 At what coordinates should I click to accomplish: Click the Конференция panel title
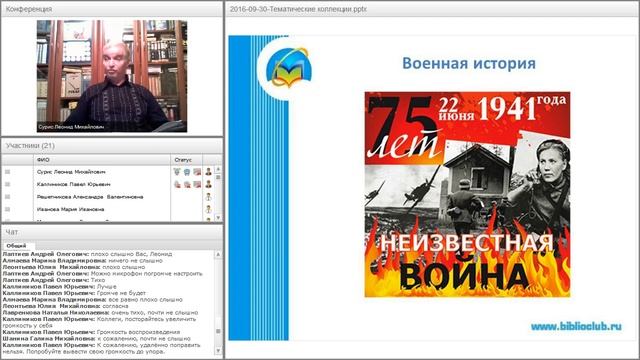pos(29,9)
